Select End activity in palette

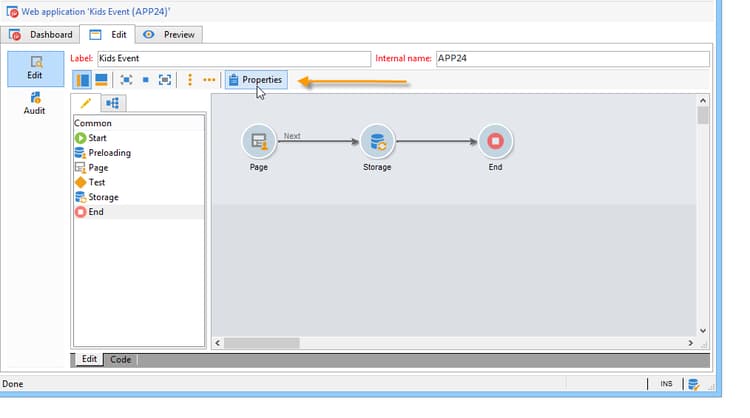[139, 212]
